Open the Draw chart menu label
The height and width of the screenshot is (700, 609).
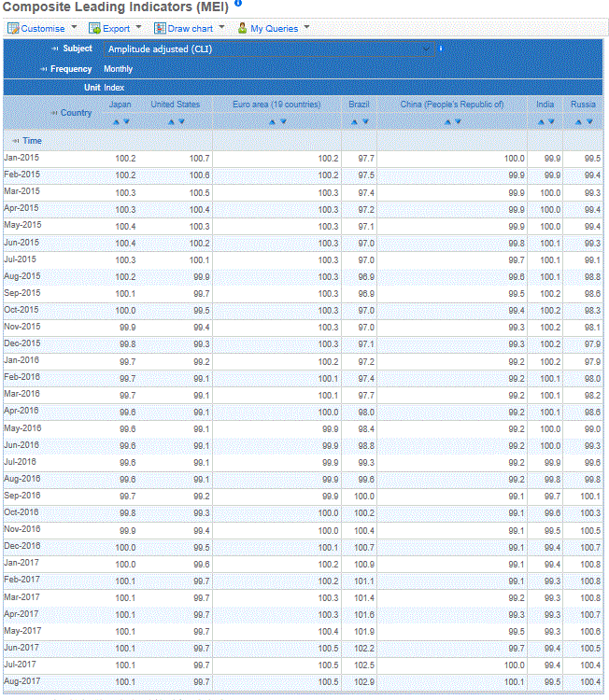(191, 29)
